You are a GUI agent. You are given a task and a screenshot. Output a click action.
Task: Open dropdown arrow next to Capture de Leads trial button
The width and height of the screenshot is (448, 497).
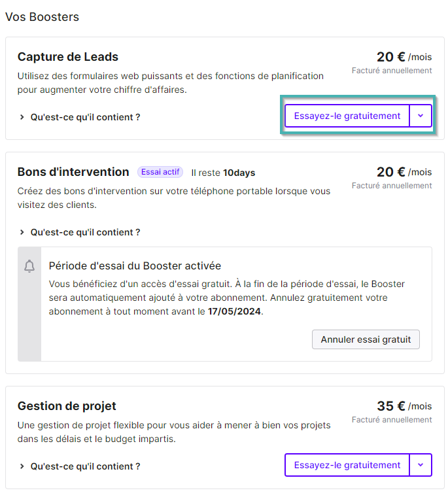point(421,116)
